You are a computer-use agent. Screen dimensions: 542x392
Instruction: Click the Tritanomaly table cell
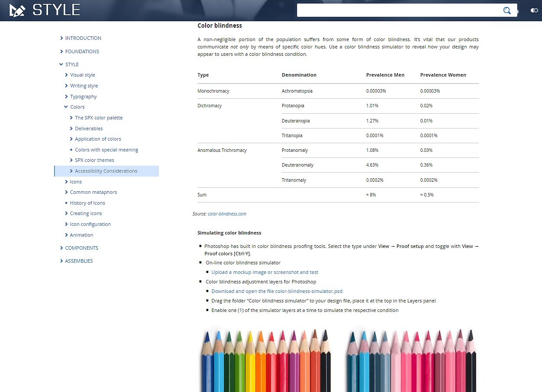(x=294, y=180)
